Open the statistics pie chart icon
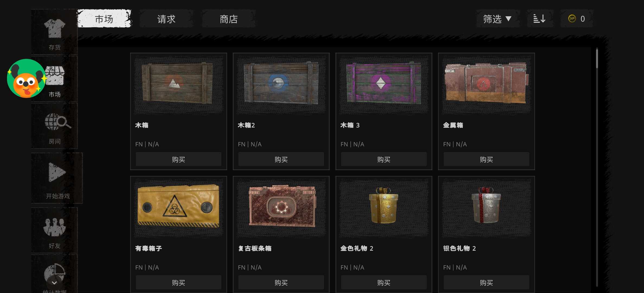 click(55, 273)
